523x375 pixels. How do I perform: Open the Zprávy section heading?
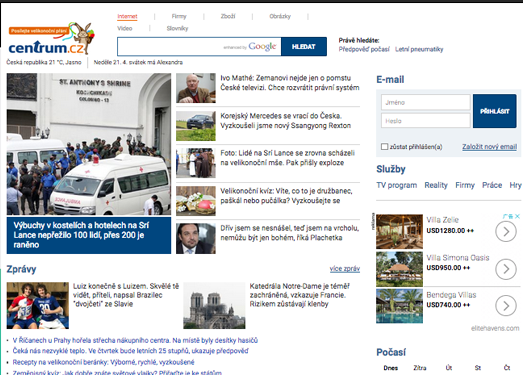point(21,269)
